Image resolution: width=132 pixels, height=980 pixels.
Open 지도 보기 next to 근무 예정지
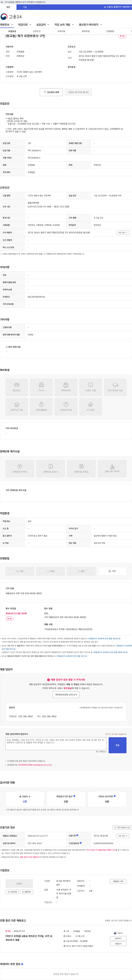(123, 232)
